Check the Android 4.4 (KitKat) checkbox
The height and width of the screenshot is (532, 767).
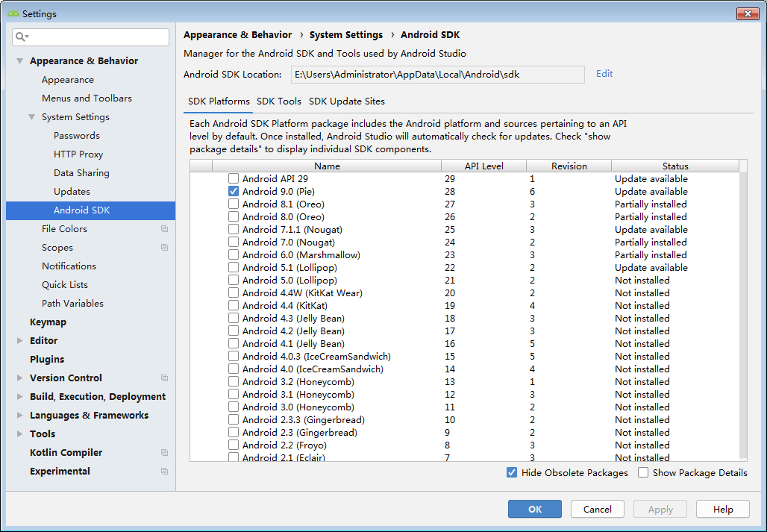234,306
